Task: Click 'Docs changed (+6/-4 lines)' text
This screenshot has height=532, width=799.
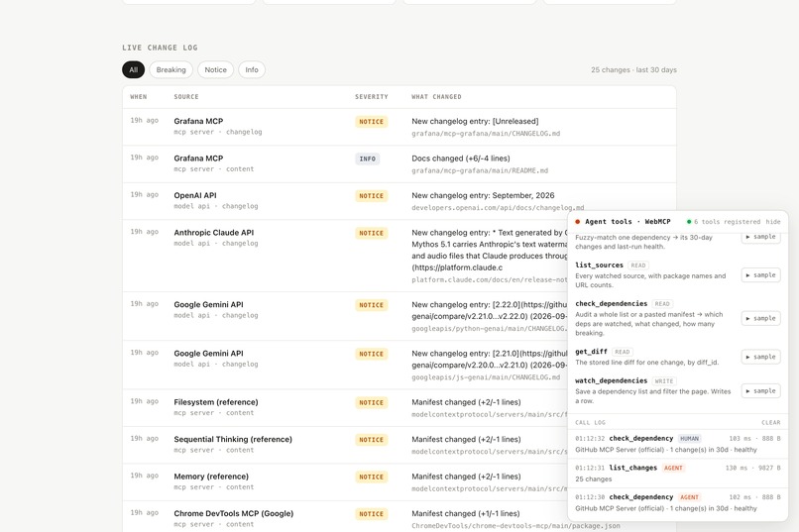Action: pos(461,159)
